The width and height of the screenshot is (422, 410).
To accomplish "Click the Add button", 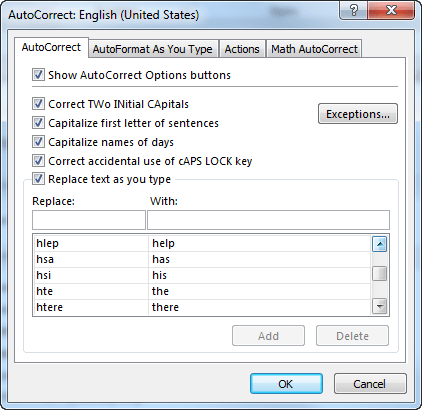I will tap(268, 336).
